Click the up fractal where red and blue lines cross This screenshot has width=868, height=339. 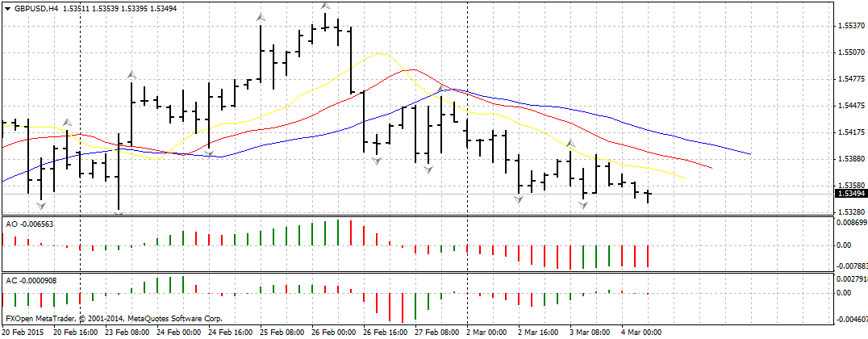click(x=440, y=86)
